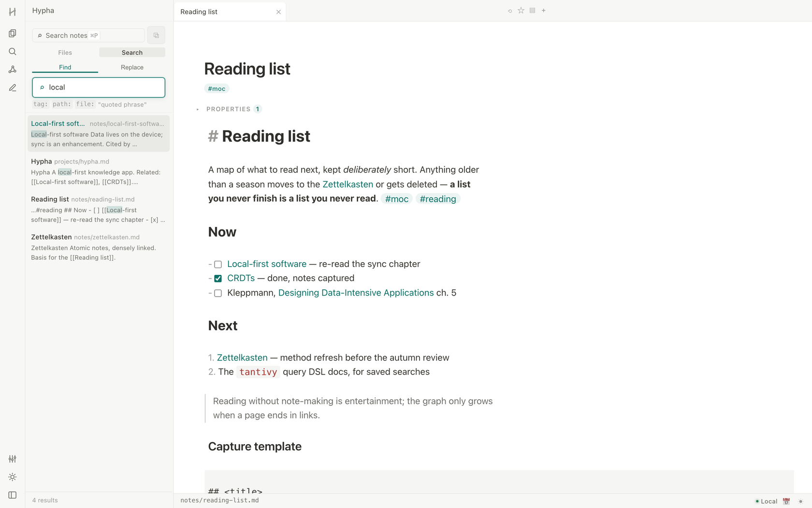This screenshot has height=508, width=812.
Task: Select the Search tab in sidebar
Action: (x=132, y=52)
